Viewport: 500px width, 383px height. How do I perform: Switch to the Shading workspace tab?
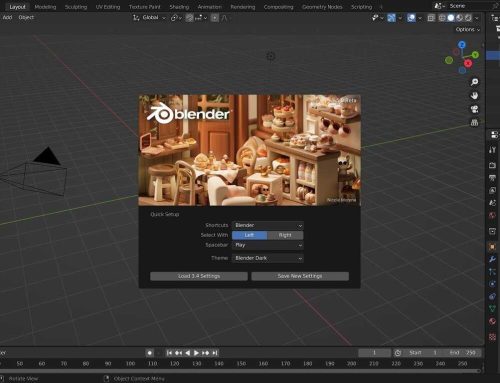(179, 7)
